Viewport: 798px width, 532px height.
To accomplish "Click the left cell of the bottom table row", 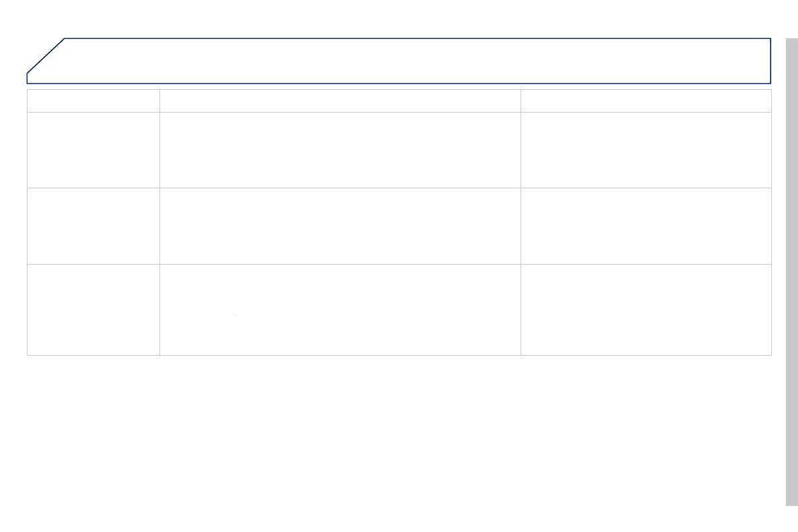I will coord(93,310).
